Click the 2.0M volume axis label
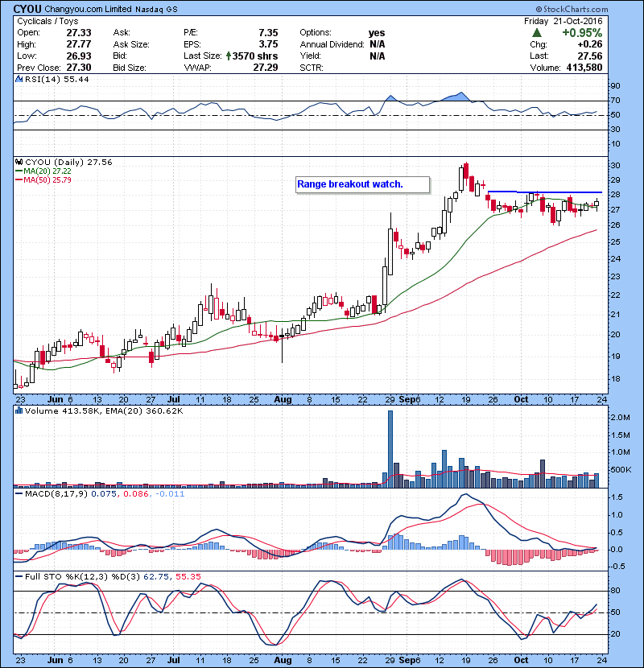This screenshot has width=644, height=668. point(620,418)
